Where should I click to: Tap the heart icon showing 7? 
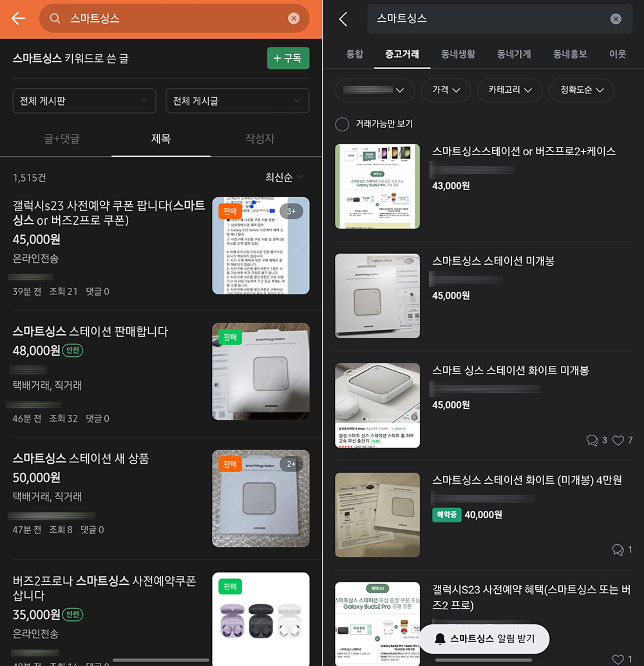click(x=618, y=440)
